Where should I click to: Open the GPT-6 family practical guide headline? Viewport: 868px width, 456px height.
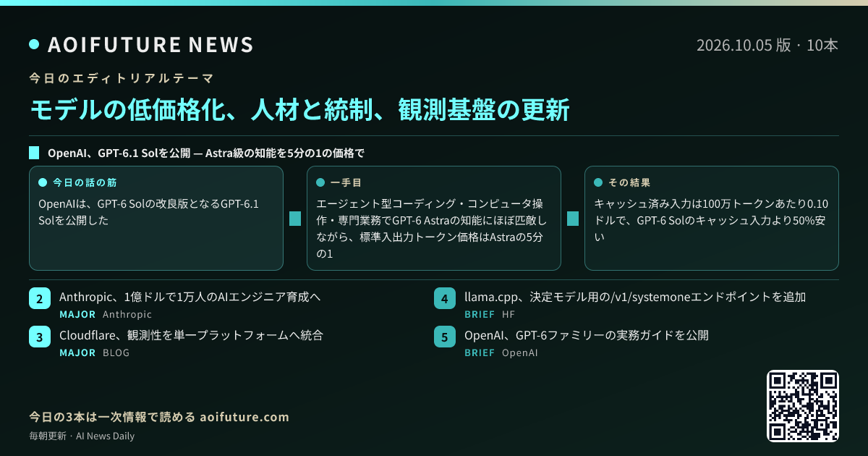coord(587,335)
